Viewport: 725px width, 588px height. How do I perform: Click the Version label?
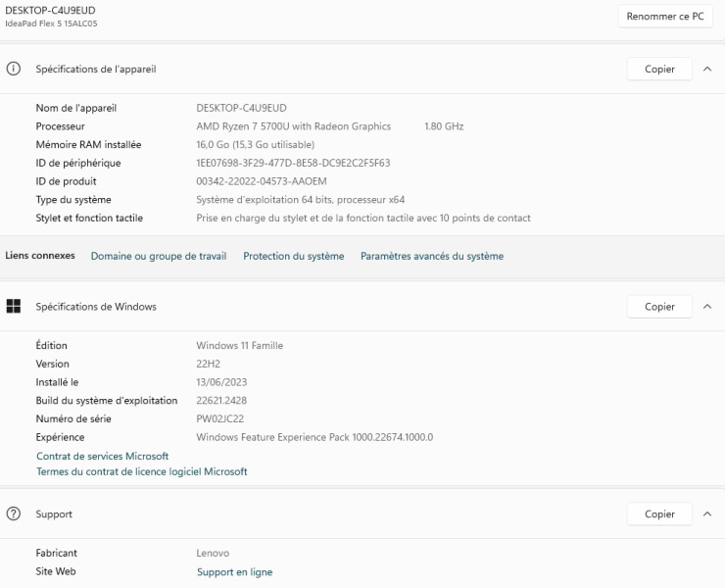pos(52,364)
